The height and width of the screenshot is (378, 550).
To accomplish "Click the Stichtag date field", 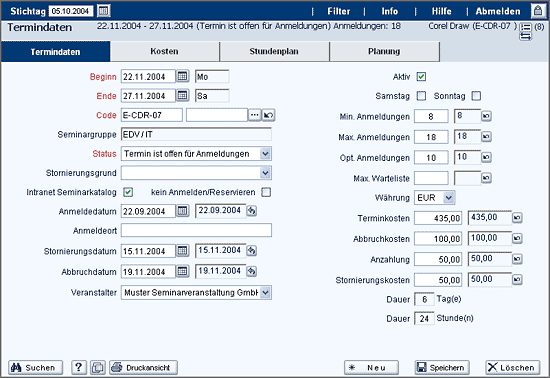I will pos(71,11).
